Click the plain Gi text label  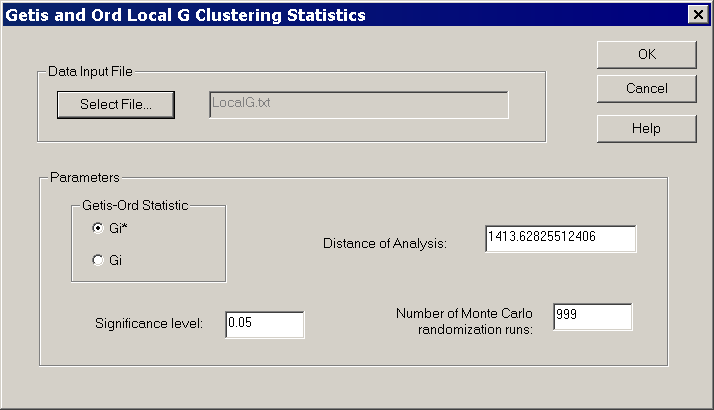pyautogui.click(x=115, y=260)
